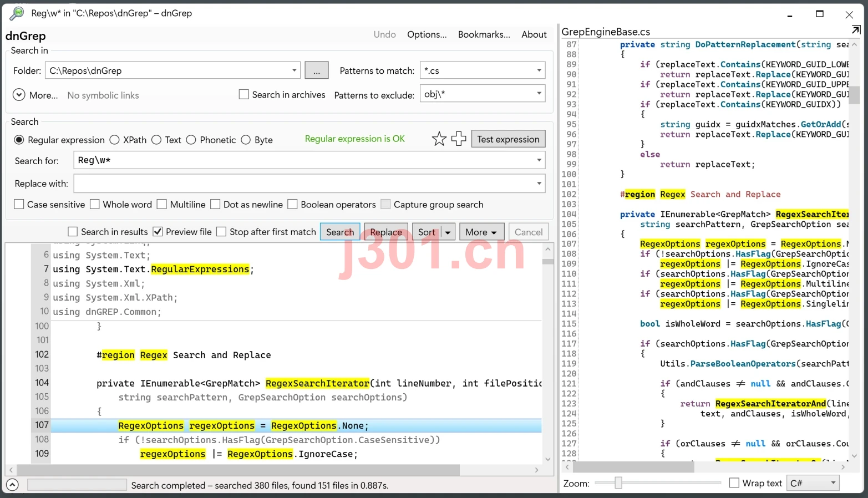Browse for folder with ellipsis button
This screenshot has height=498, width=868.
pyautogui.click(x=316, y=70)
